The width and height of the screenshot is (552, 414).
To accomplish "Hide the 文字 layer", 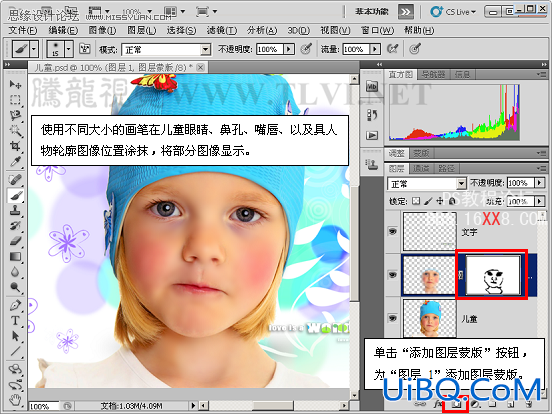I will [393, 231].
